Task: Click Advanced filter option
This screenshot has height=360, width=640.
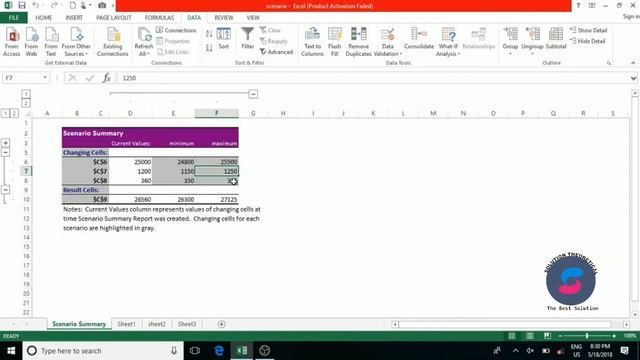Action: (x=276, y=52)
